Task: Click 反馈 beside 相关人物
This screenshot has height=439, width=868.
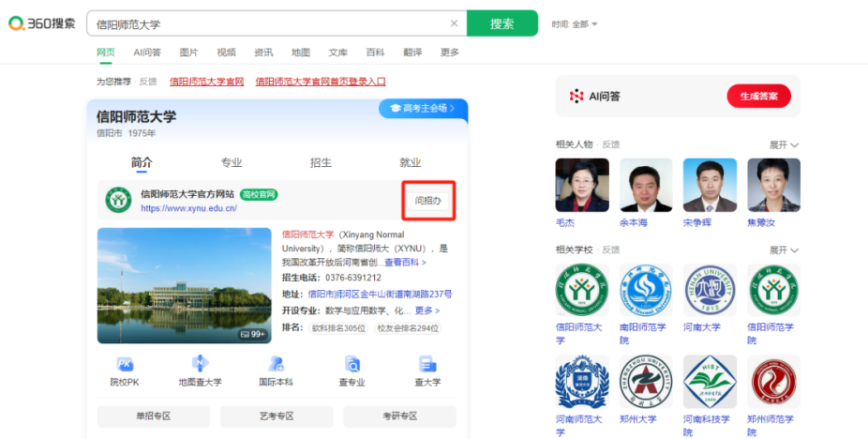Action: coord(610,144)
